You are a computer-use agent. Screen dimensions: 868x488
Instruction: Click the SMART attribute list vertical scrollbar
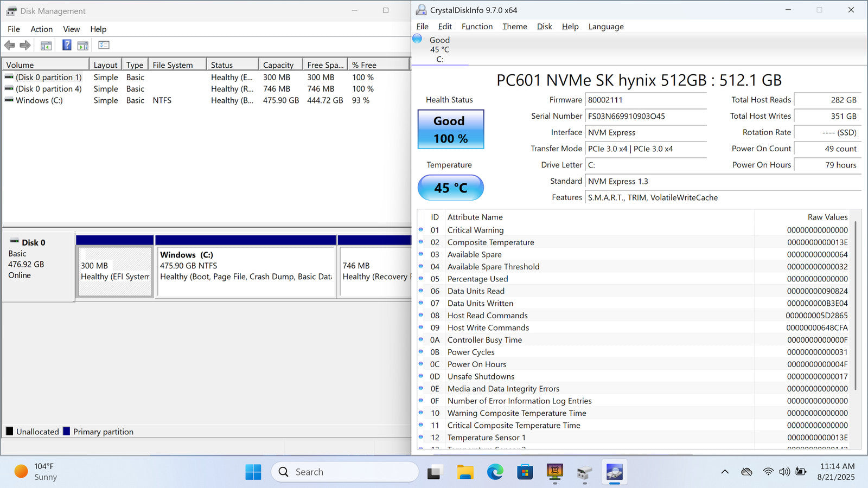(856, 304)
